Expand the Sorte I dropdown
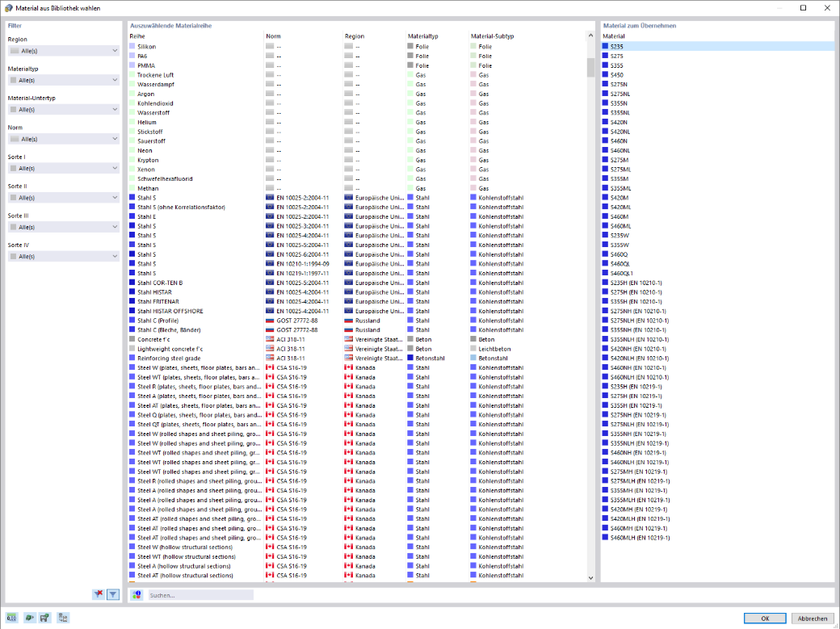 pyautogui.click(x=63, y=168)
